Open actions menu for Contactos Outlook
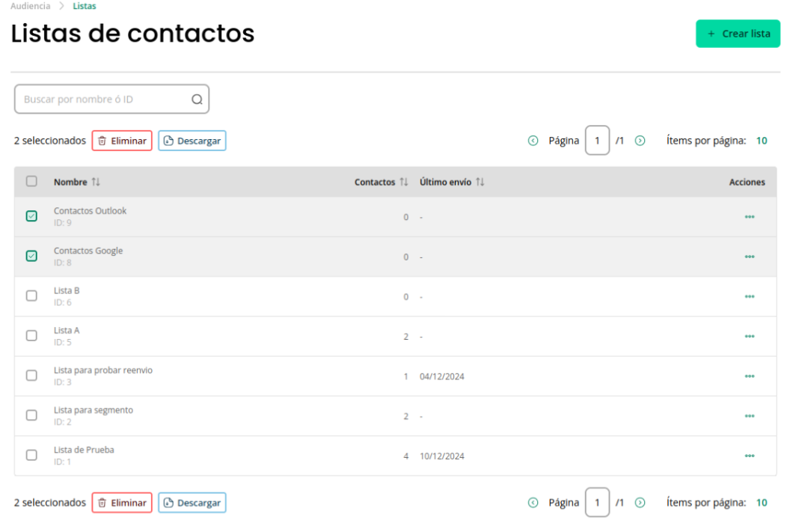The height and width of the screenshot is (532, 796). pyautogui.click(x=750, y=217)
